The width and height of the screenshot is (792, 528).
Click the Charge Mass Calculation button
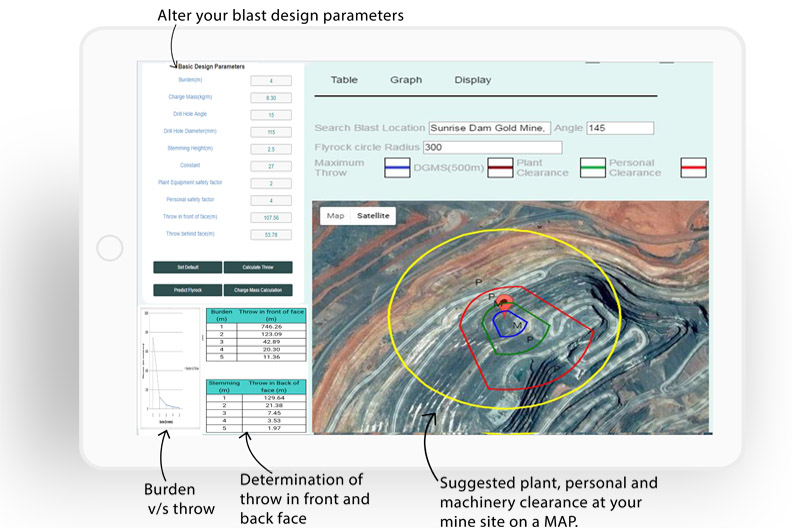pyautogui.click(x=257, y=290)
